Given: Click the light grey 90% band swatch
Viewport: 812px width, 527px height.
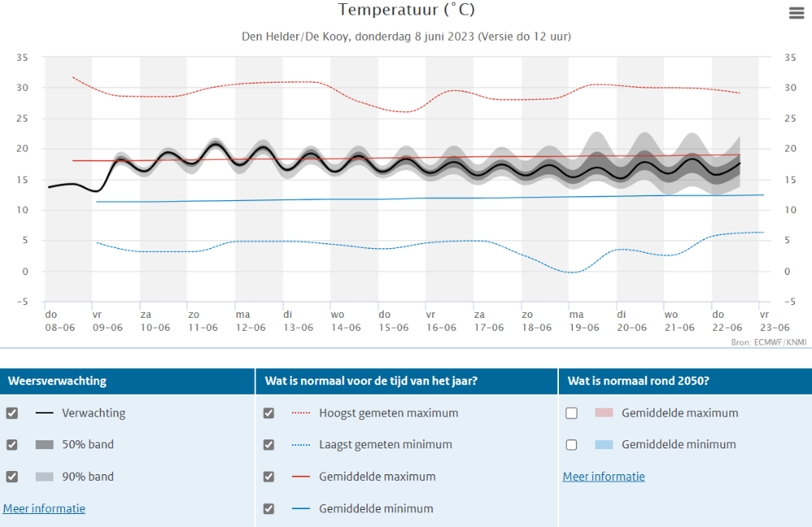Looking at the screenshot, I should pyautogui.click(x=45, y=477).
